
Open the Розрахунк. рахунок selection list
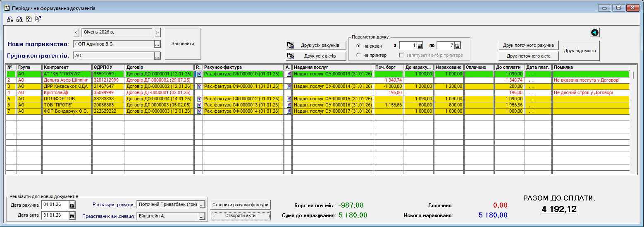[x=202, y=205]
